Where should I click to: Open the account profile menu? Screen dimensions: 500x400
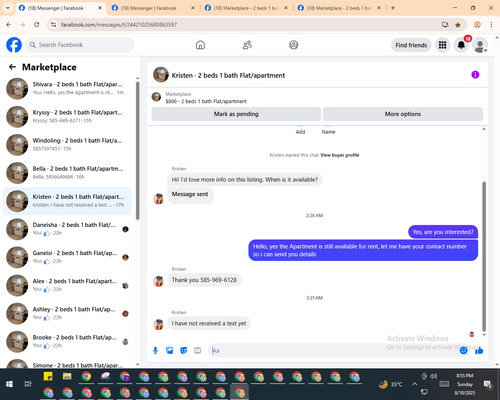pyautogui.click(x=480, y=45)
